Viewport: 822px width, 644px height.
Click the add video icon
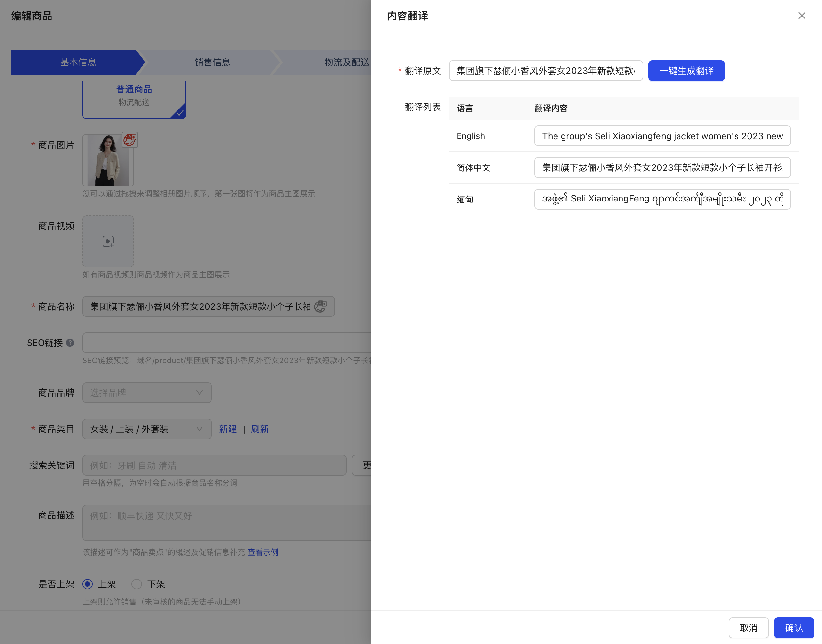point(108,241)
